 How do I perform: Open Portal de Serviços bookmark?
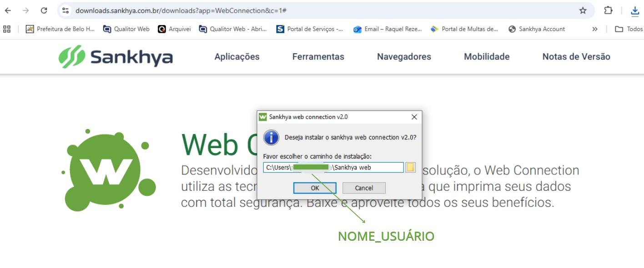[310, 29]
